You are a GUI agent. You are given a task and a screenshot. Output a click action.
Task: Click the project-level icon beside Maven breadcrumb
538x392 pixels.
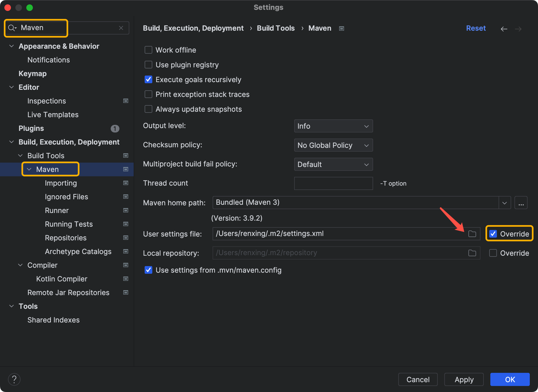tap(341, 28)
